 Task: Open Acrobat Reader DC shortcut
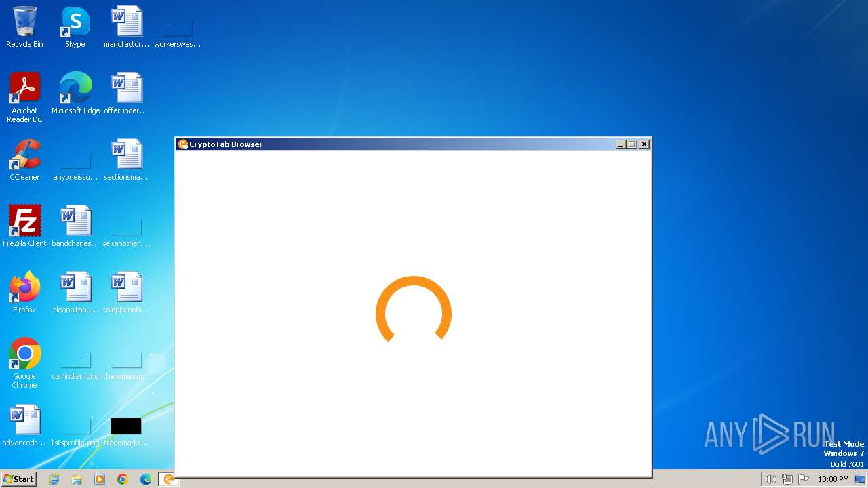pyautogui.click(x=24, y=98)
